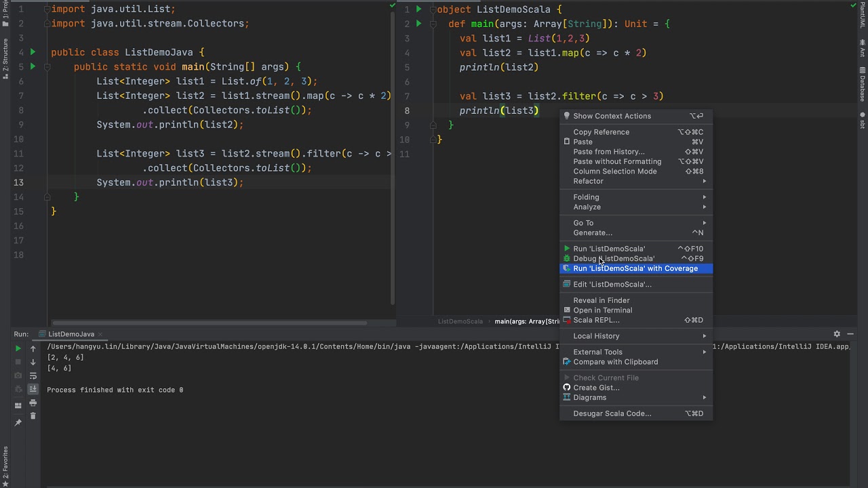Choose Debug 'ListDemoScala' from context menu
Viewport: 868px width, 488px height.
click(613, 258)
